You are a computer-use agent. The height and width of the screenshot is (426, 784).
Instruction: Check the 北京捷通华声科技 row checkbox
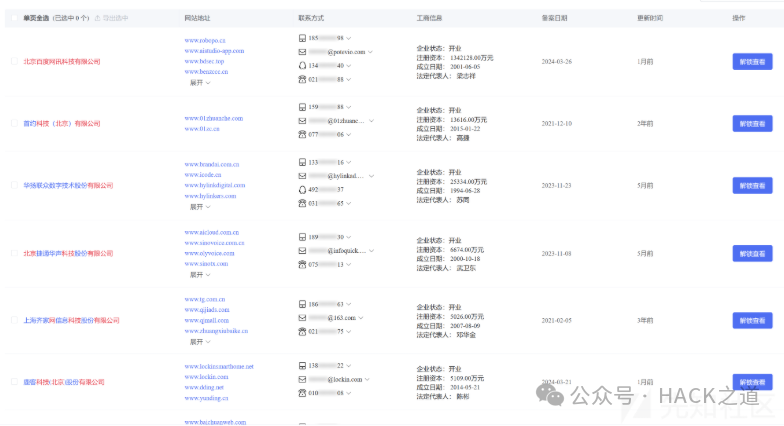(14, 254)
